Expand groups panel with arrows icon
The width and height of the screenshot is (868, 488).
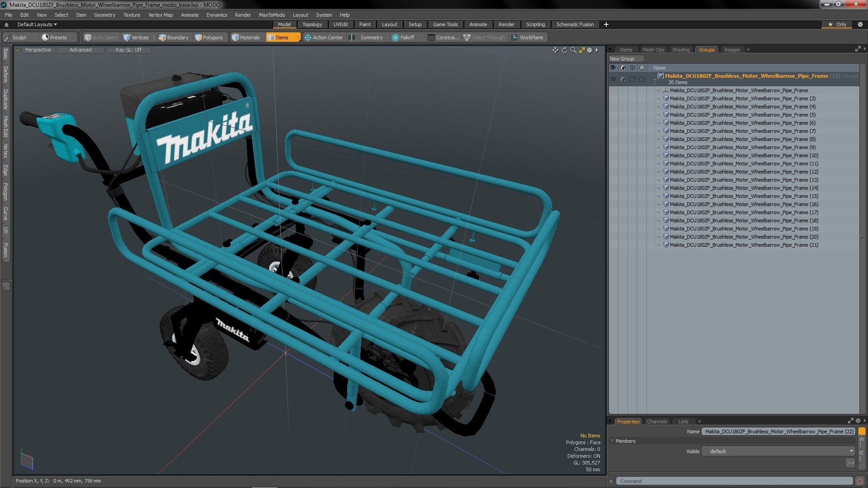click(858, 49)
